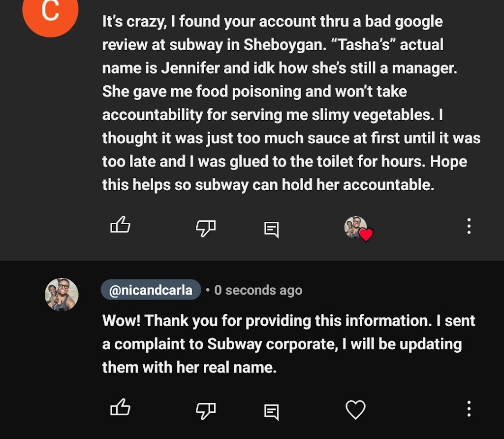Click the line "them with her real name."
Viewport: 504px width, 439px height.
click(x=189, y=367)
